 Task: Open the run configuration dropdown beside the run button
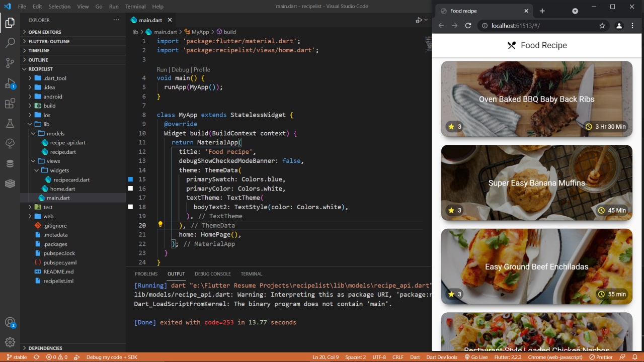(x=425, y=20)
